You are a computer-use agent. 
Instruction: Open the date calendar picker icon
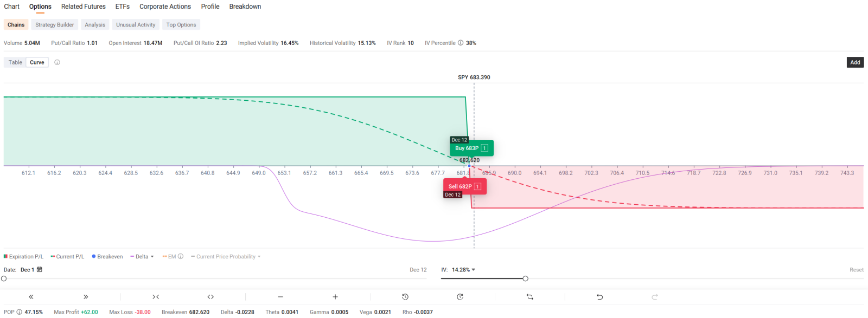click(x=40, y=270)
